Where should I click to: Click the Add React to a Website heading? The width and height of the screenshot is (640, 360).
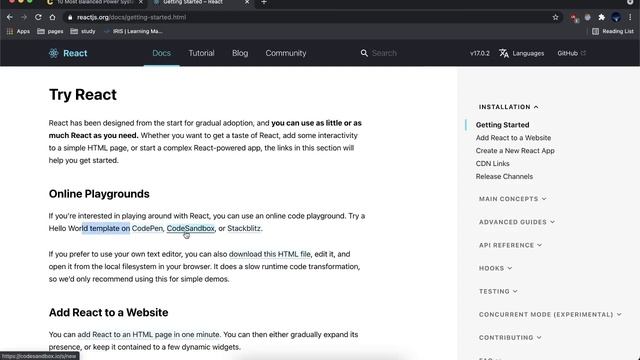[109, 313]
